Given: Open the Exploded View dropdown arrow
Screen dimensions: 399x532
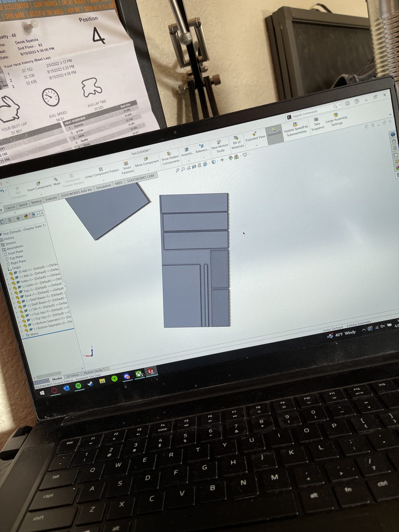Looking at the screenshot, I should (x=256, y=146).
